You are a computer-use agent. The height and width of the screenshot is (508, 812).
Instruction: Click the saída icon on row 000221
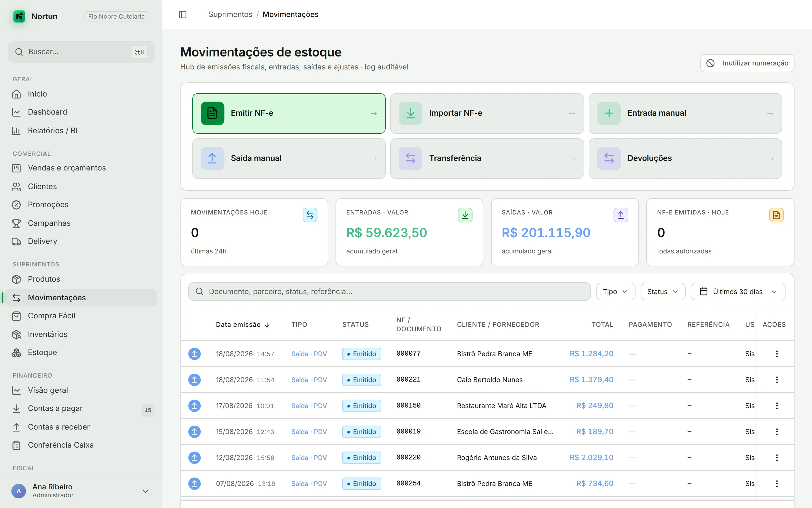coord(194,379)
